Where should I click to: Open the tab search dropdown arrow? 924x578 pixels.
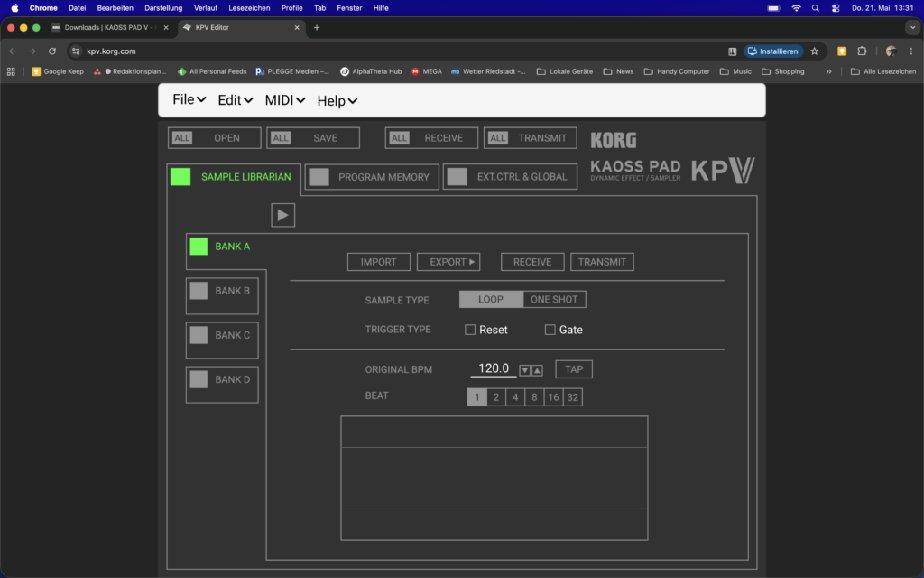click(x=912, y=28)
